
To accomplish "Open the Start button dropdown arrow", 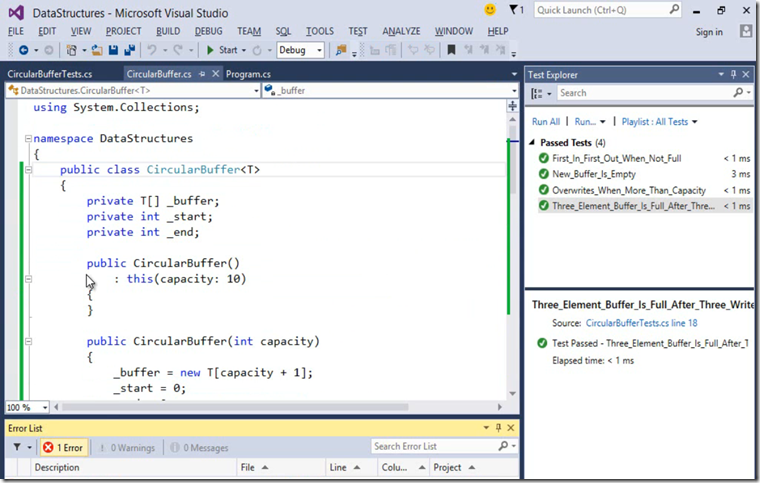I will [x=244, y=50].
